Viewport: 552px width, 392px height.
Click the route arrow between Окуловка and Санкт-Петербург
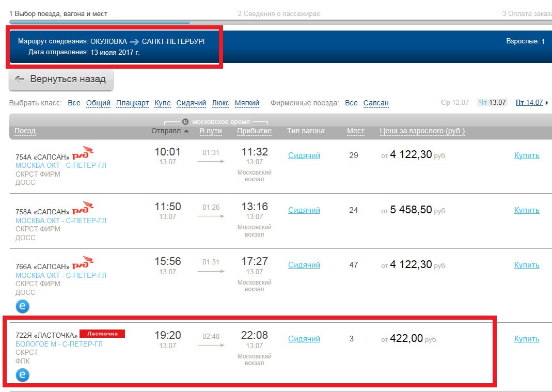click(134, 41)
